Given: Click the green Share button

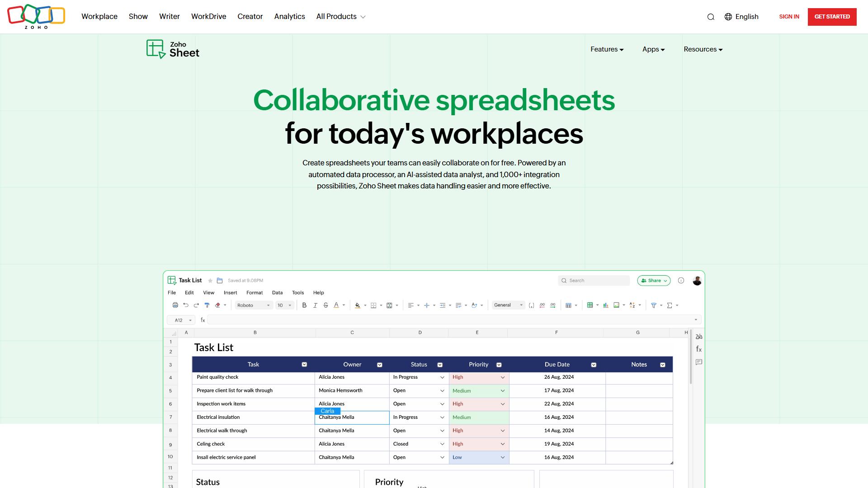Looking at the screenshot, I should [x=654, y=281].
